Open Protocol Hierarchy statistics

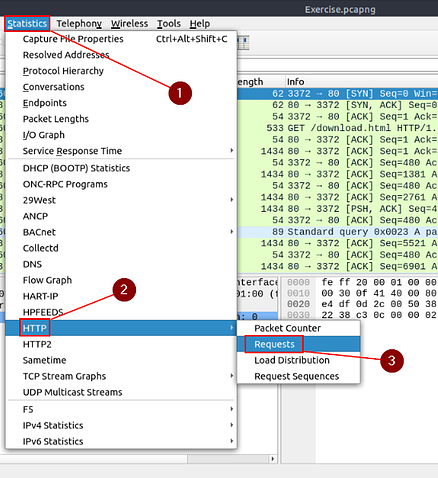point(121,71)
